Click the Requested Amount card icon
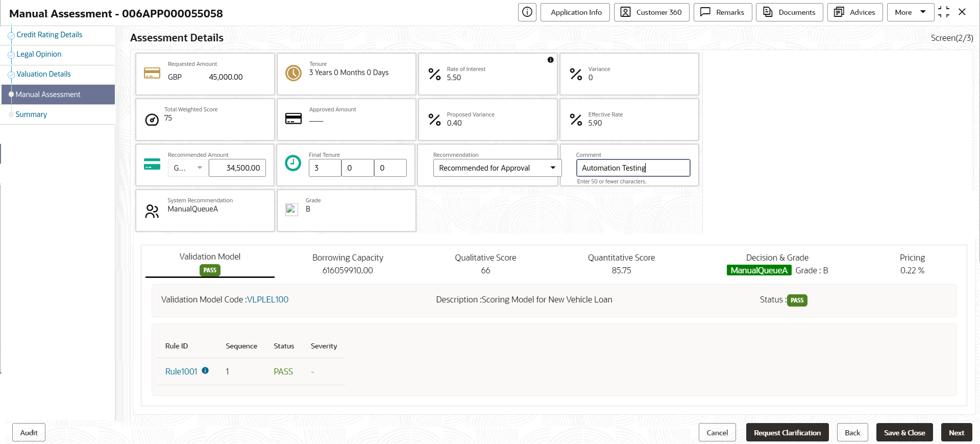 click(x=152, y=73)
